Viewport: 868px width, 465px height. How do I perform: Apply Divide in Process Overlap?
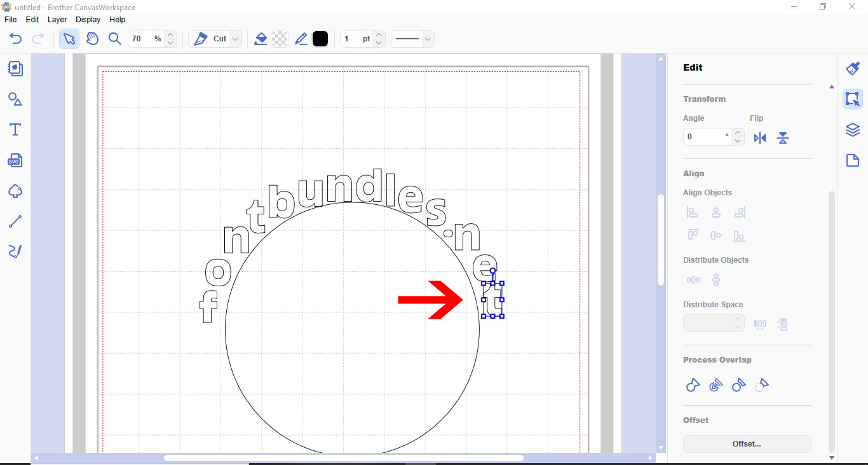(716, 385)
